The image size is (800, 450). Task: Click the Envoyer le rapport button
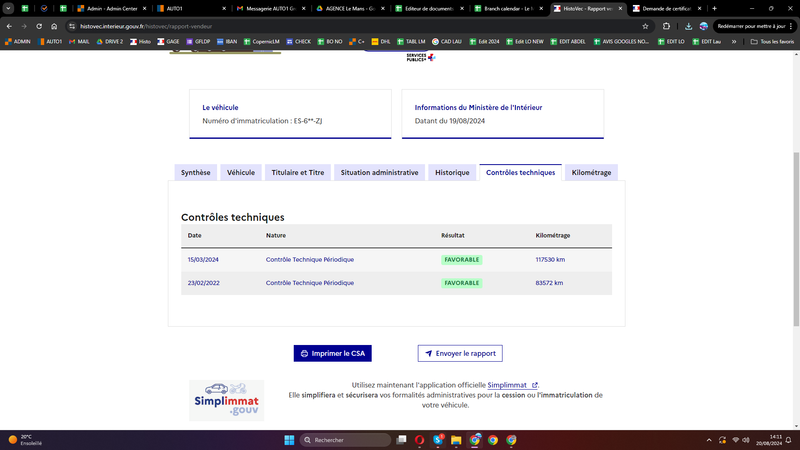(x=460, y=353)
